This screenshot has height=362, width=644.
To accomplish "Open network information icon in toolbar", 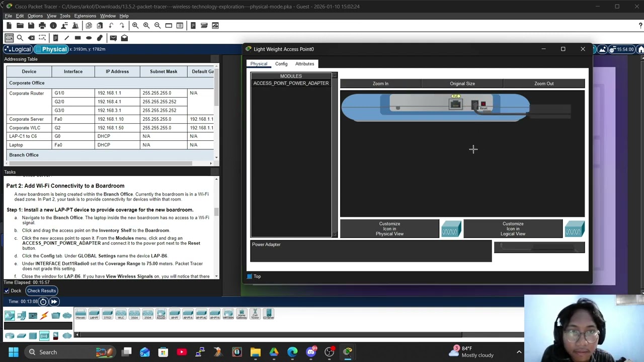I will [53, 26].
